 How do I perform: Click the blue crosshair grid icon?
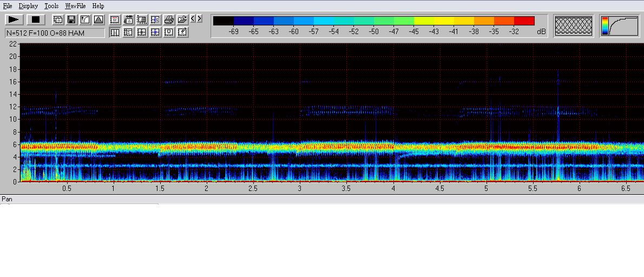point(155,32)
